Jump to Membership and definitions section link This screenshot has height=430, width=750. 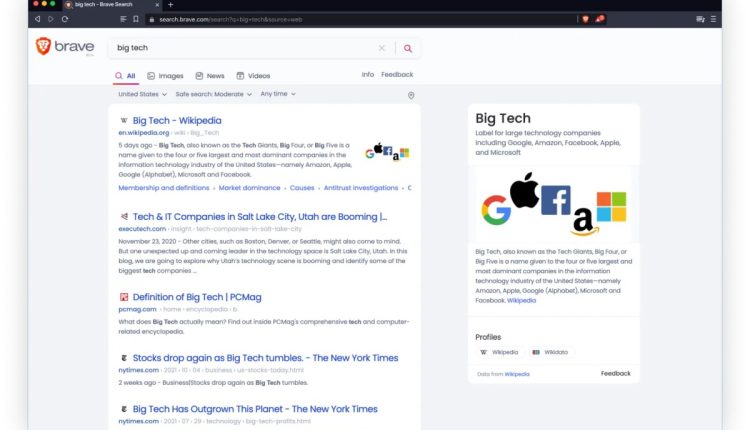point(164,188)
